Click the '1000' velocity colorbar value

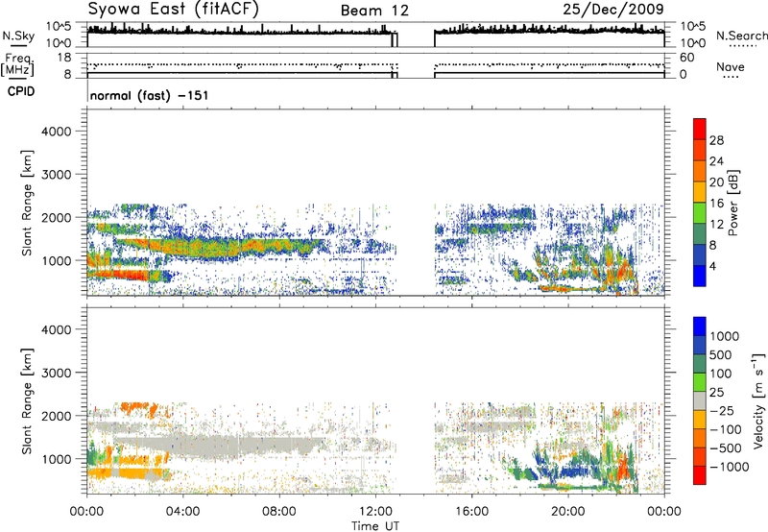click(x=725, y=336)
